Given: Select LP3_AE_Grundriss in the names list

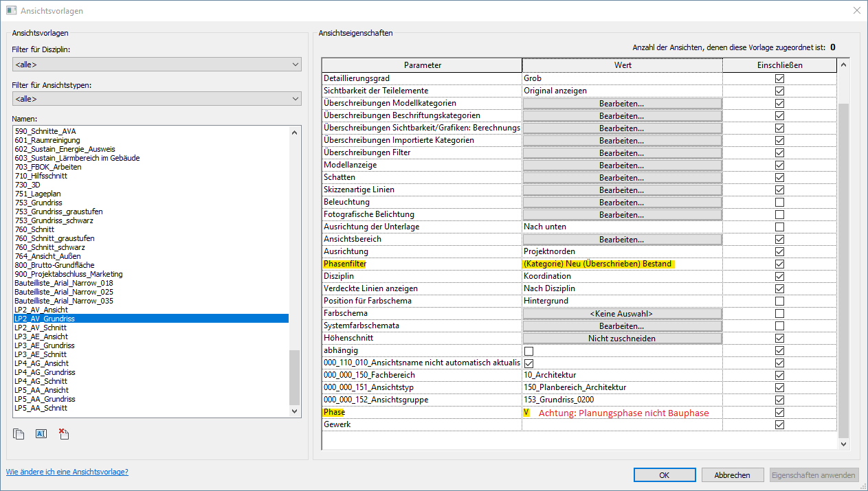Looking at the screenshot, I should tap(45, 345).
